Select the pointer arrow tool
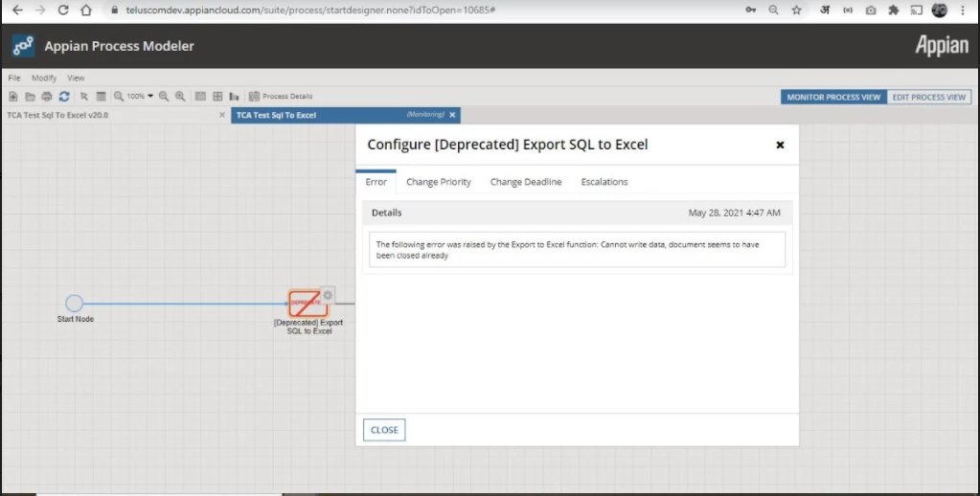The image size is (980, 496). (x=84, y=96)
